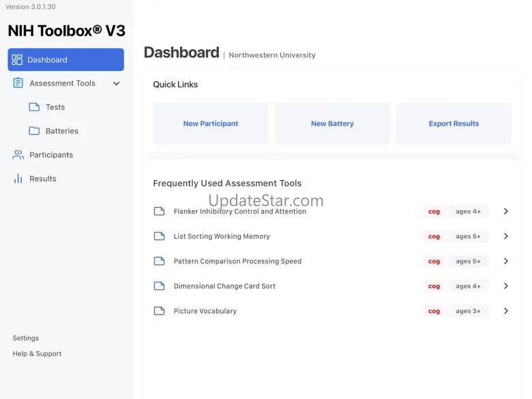Go to the Tests submenu

[x=55, y=107]
